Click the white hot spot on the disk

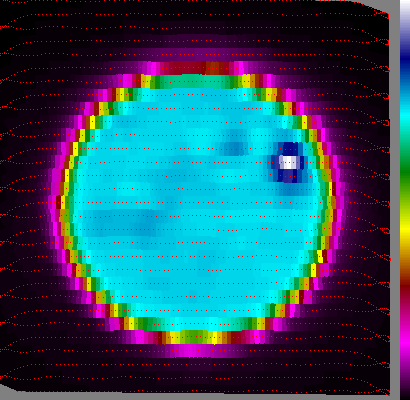(x=289, y=162)
